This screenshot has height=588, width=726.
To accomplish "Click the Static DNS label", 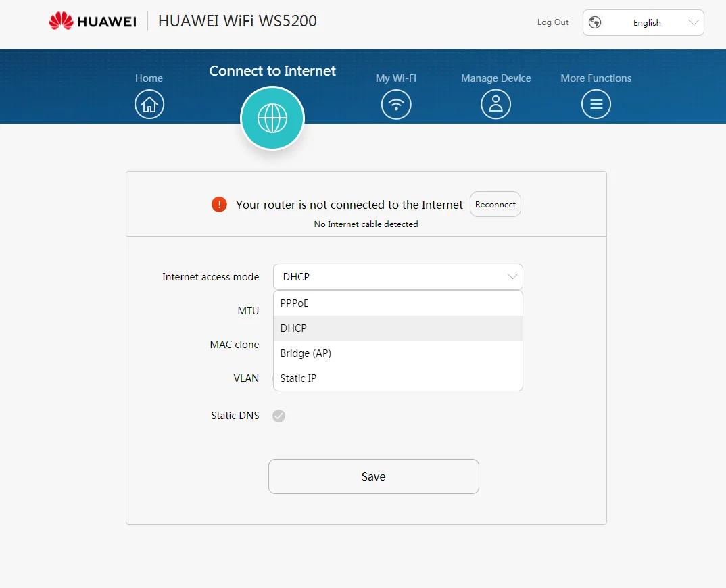I will [x=235, y=415].
